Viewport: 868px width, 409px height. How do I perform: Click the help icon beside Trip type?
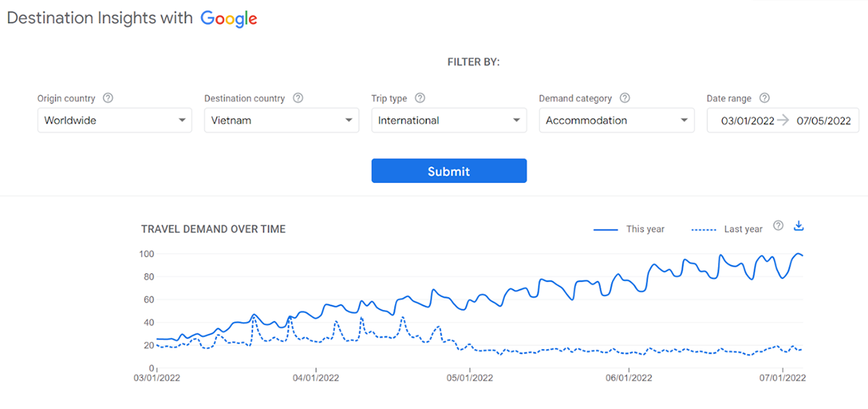(x=420, y=98)
